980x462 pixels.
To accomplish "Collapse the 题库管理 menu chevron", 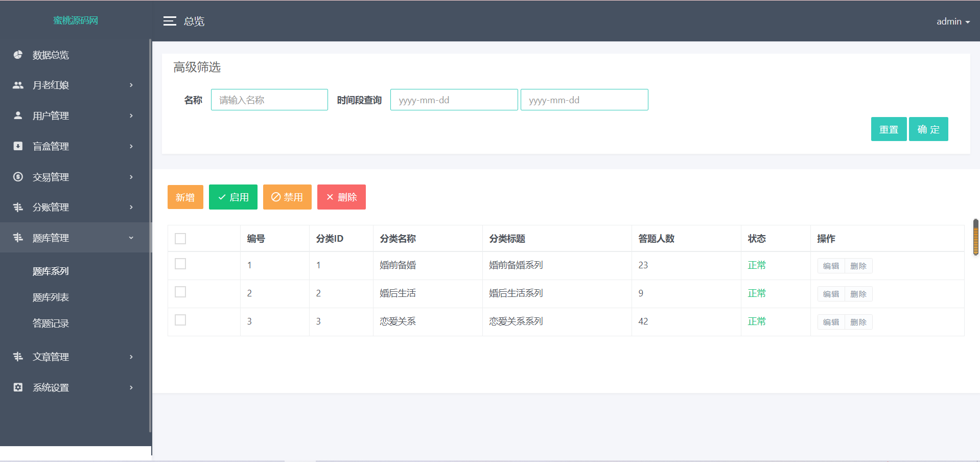I will (131, 238).
